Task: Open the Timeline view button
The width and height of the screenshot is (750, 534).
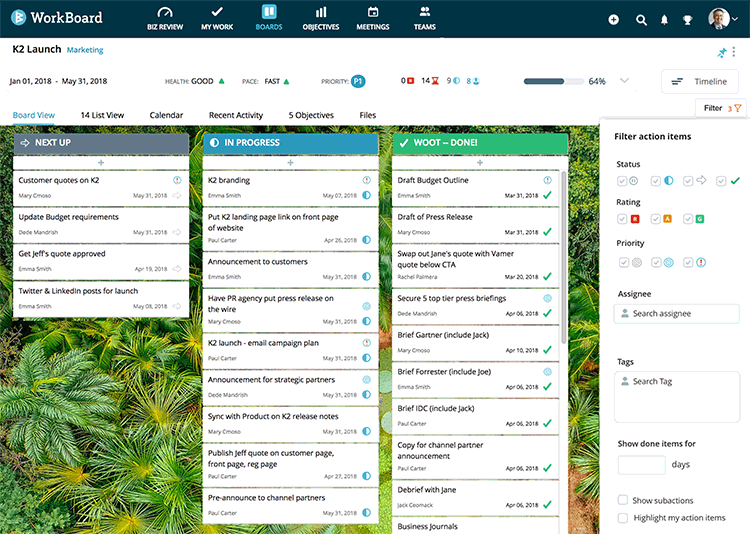Action: click(x=700, y=81)
